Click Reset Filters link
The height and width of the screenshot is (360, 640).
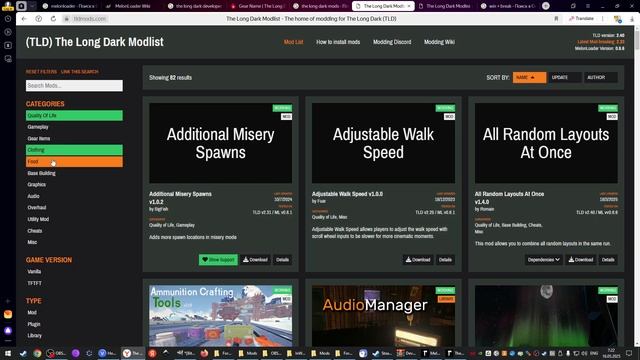pyautogui.click(x=41, y=72)
